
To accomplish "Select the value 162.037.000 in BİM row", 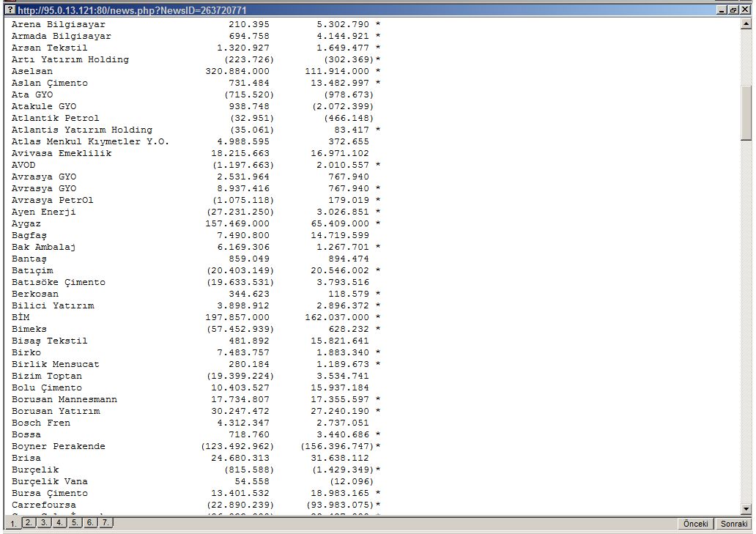I will 337,318.
